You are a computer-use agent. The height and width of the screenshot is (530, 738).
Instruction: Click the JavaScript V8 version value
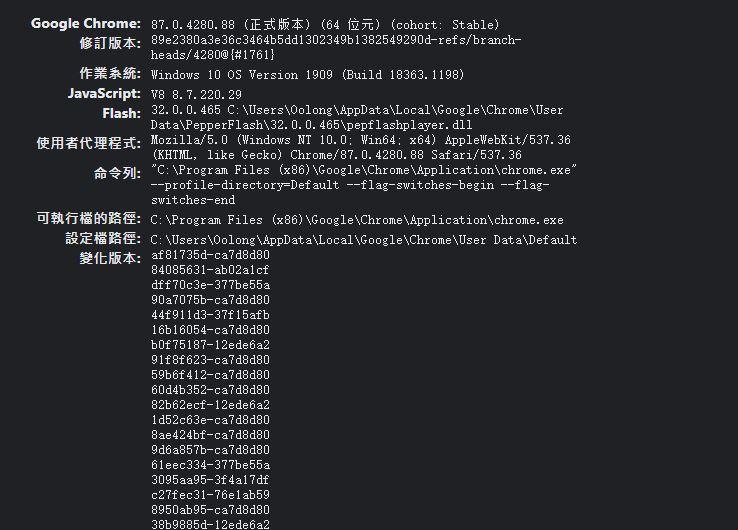point(196,95)
